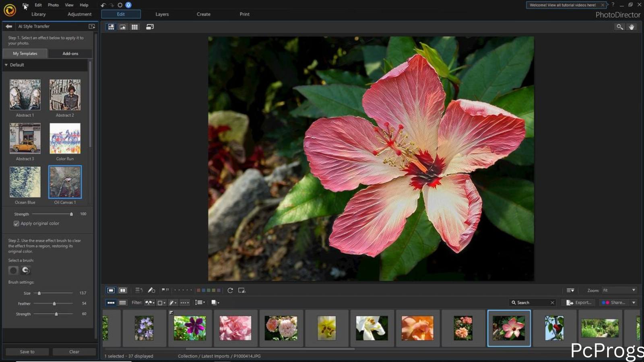Select the My Templates tab
The height and width of the screenshot is (362, 644).
coord(25,53)
